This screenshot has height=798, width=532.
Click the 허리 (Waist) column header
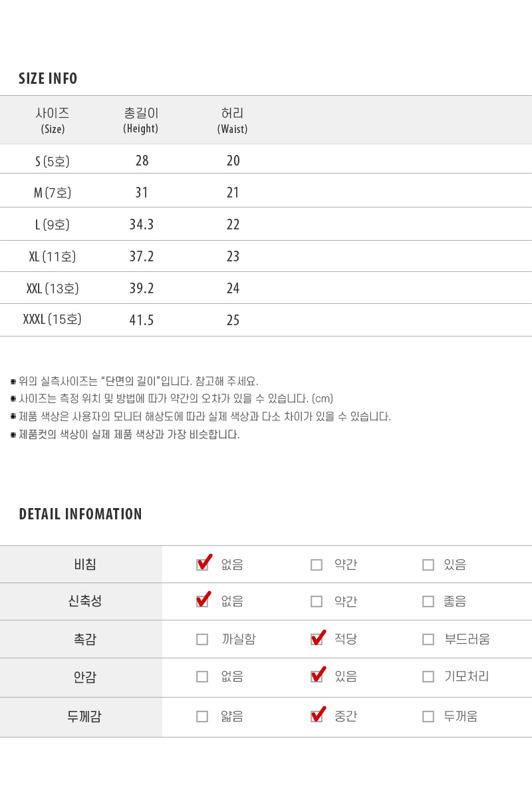click(x=232, y=120)
